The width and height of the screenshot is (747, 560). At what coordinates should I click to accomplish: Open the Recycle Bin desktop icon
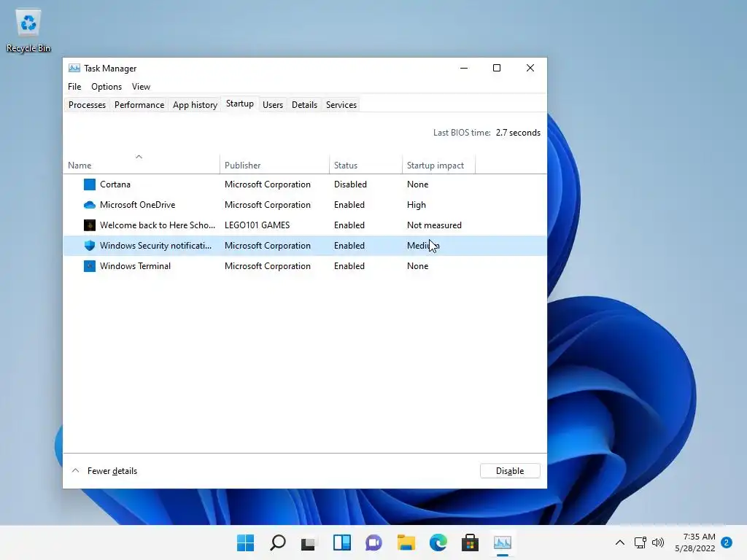(x=28, y=31)
